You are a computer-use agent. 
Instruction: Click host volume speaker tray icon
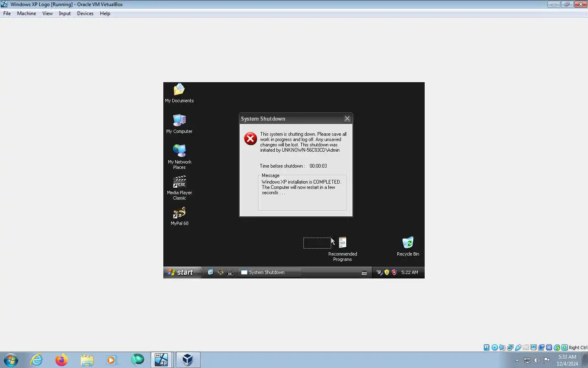click(537, 360)
